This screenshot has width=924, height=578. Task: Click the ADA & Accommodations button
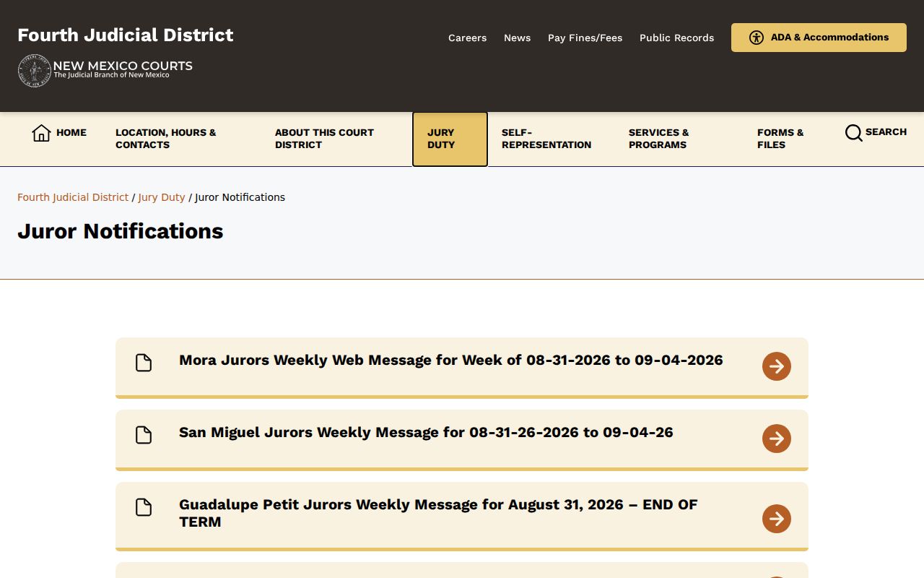click(x=819, y=38)
